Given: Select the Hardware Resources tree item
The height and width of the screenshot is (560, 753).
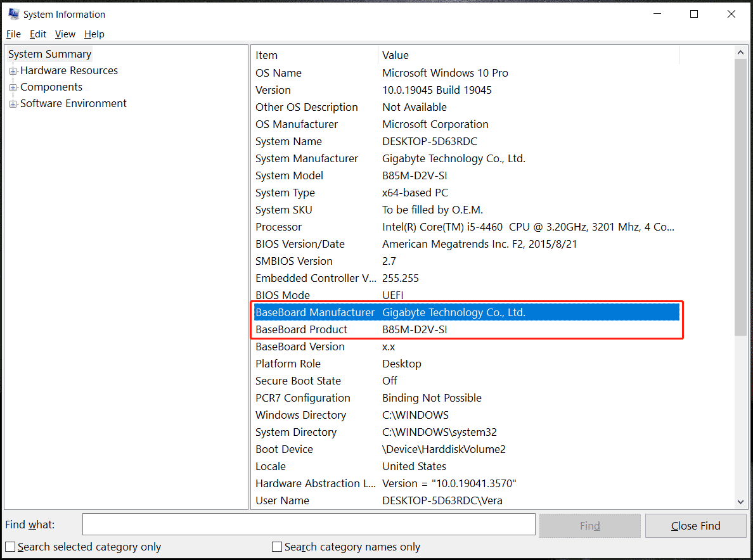Looking at the screenshot, I should point(68,70).
